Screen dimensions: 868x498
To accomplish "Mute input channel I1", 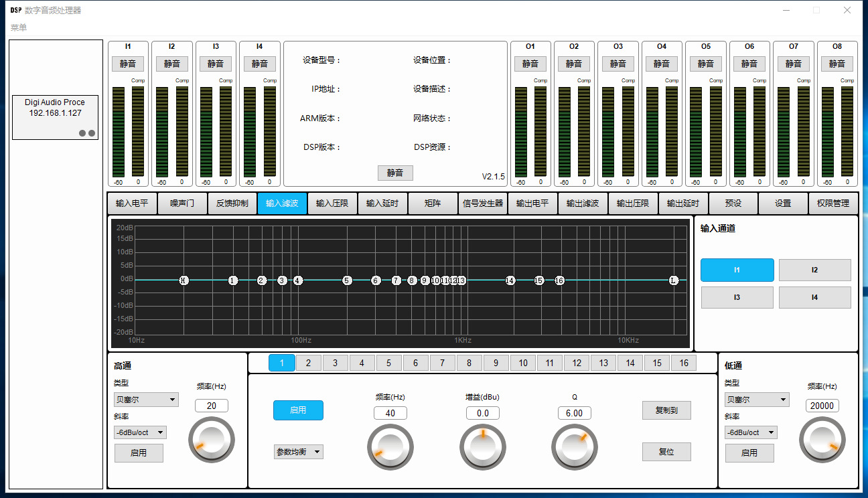I will coord(128,64).
